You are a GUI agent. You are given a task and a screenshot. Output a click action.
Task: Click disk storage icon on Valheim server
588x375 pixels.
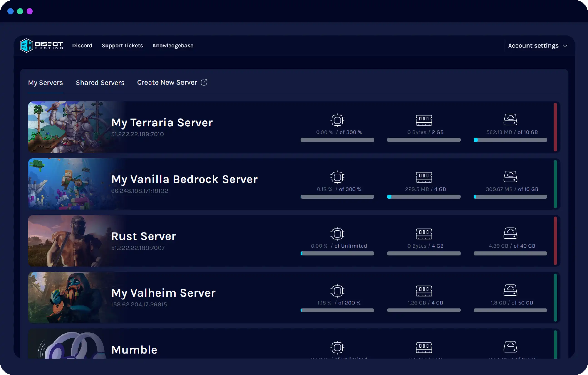click(510, 290)
